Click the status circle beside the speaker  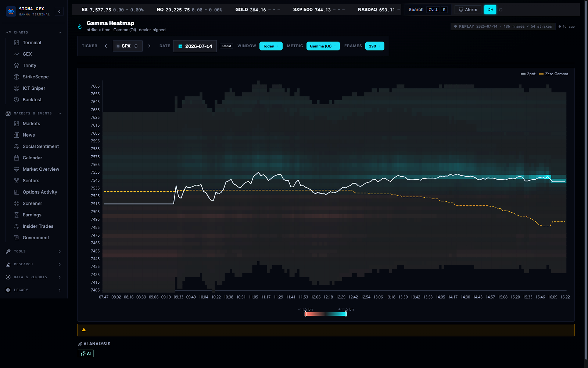[x=501, y=10]
